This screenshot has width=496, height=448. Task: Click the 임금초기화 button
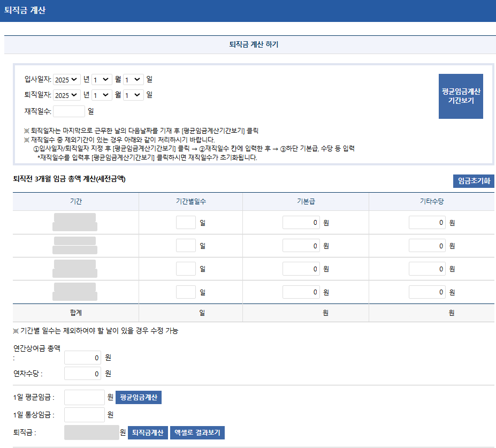473,181
